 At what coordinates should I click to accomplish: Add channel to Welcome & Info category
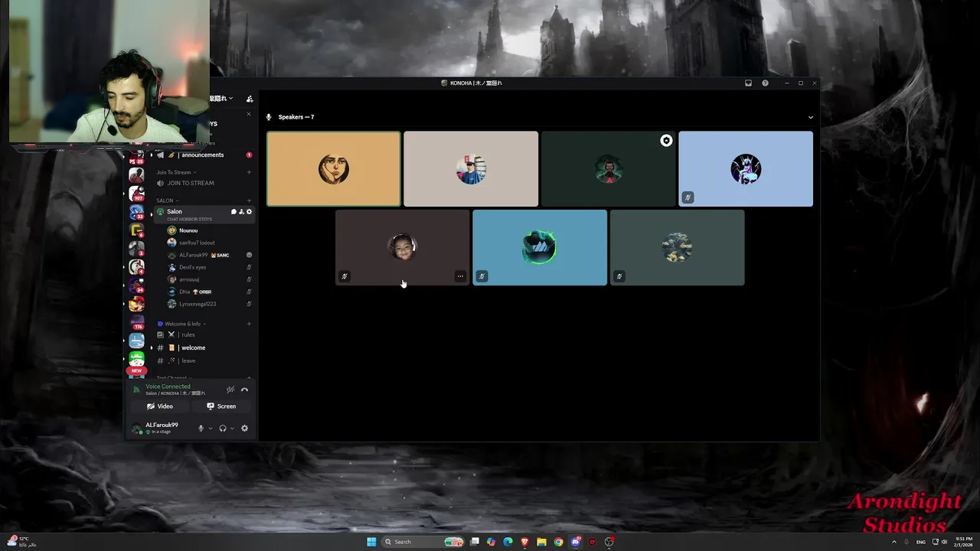pyautogui.click(x=249, y=324)
